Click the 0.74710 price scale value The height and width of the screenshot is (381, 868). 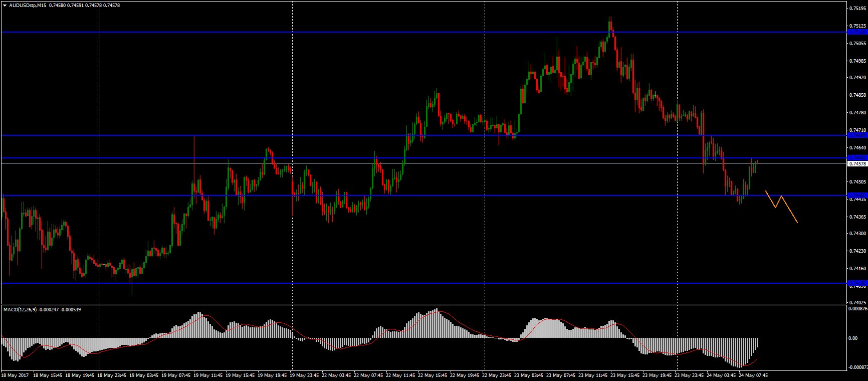(x=858, y=130)
